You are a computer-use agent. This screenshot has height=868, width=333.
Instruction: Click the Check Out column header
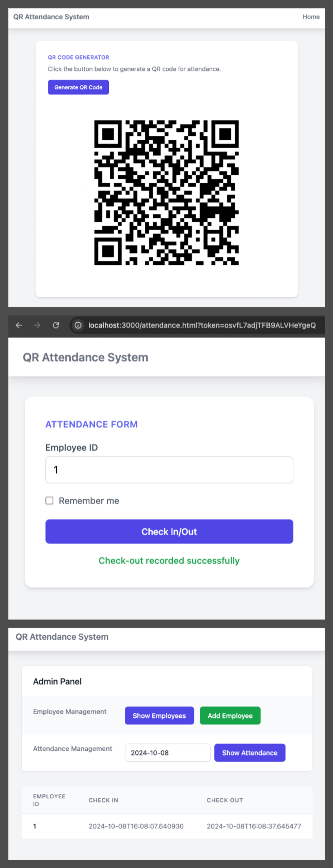[x=225, y=800]
